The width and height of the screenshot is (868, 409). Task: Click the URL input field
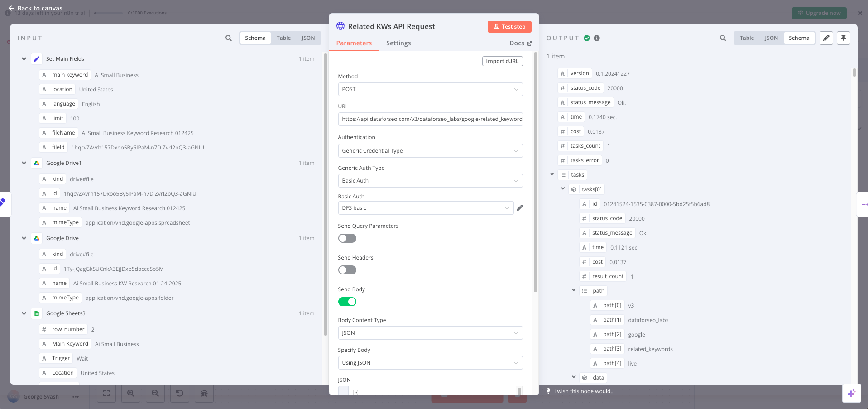pyautogui.click(x=430, y=119)
